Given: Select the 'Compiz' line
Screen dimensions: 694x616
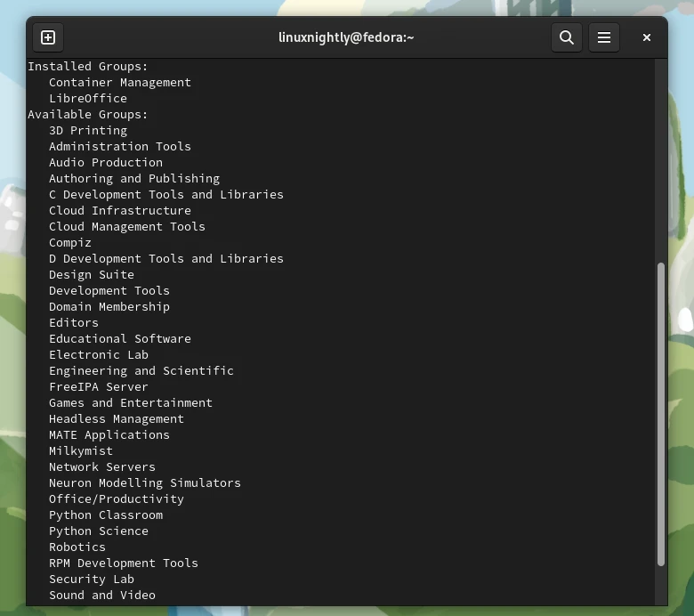Looking at the screenshot, I should (x=70, y=243).
